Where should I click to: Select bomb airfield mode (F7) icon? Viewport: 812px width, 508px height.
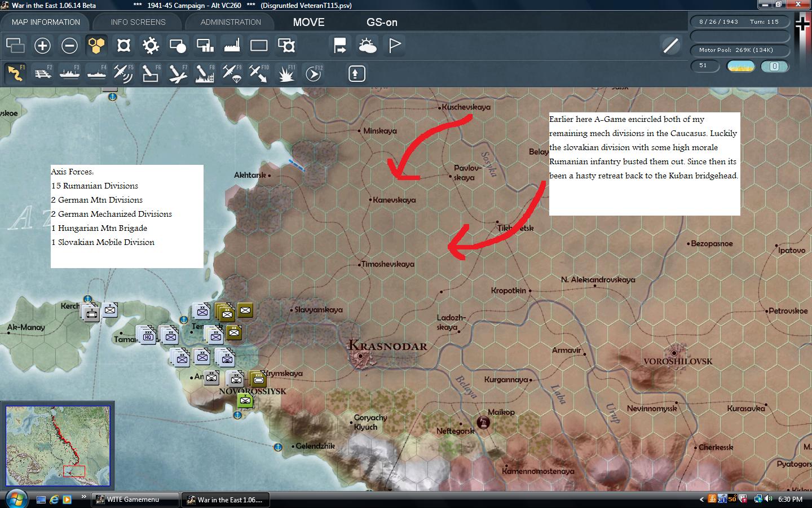click(x=178, y=73)
